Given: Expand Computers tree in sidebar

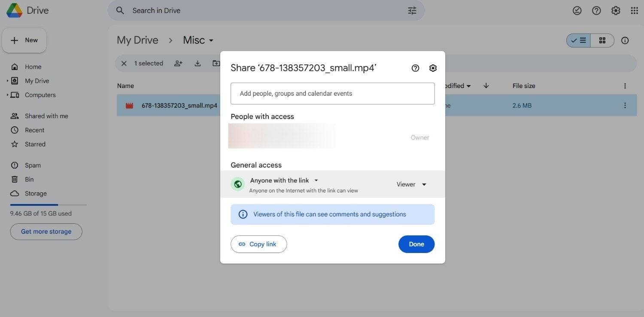Looking at the screenshot, I should tap(7, 95).
